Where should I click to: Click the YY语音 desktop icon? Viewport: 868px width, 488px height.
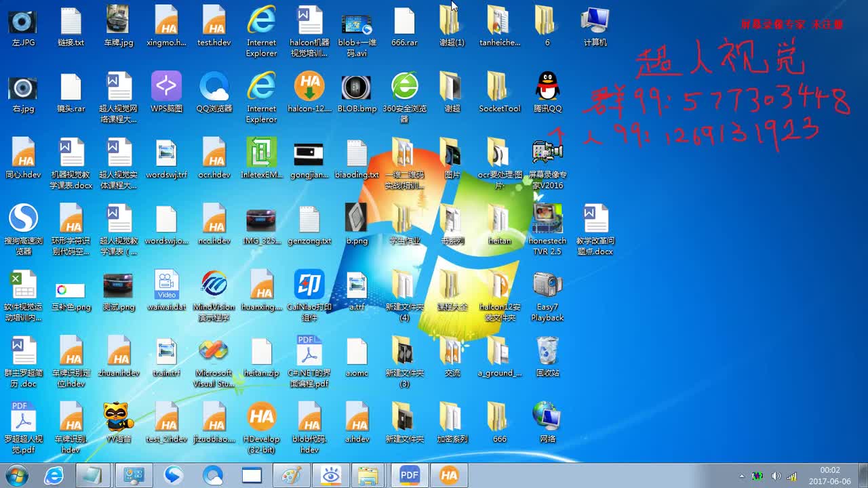point(119,422)
